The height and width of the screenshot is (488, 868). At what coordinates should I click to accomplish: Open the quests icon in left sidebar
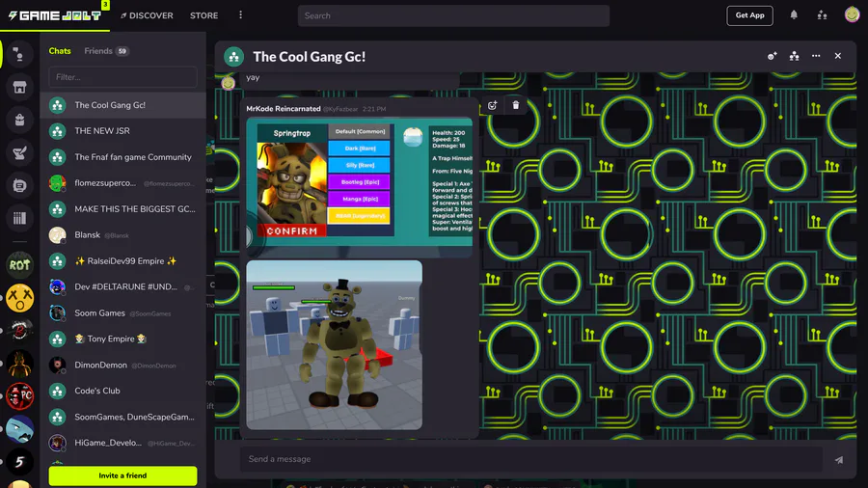coord(19,152)
